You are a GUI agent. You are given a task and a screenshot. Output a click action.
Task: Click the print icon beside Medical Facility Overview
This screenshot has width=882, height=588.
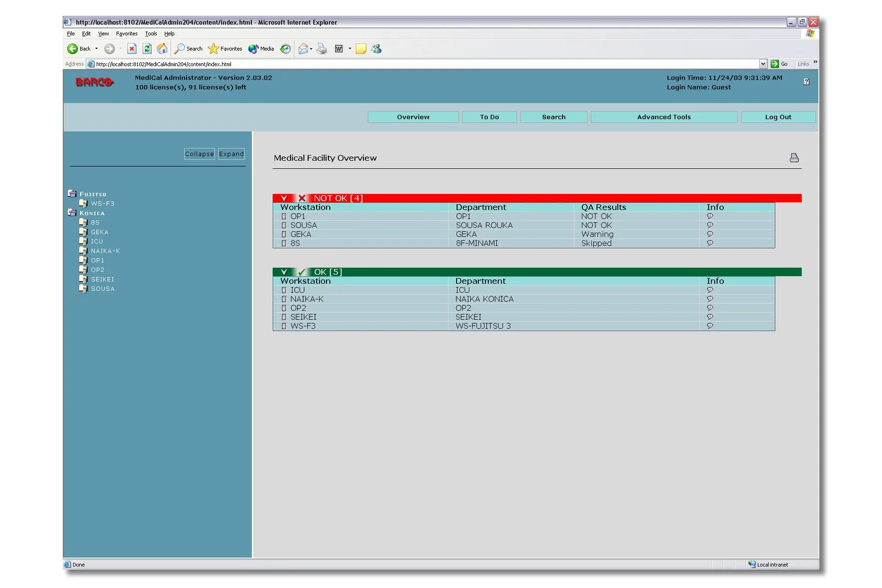click(x=794, y=158)
